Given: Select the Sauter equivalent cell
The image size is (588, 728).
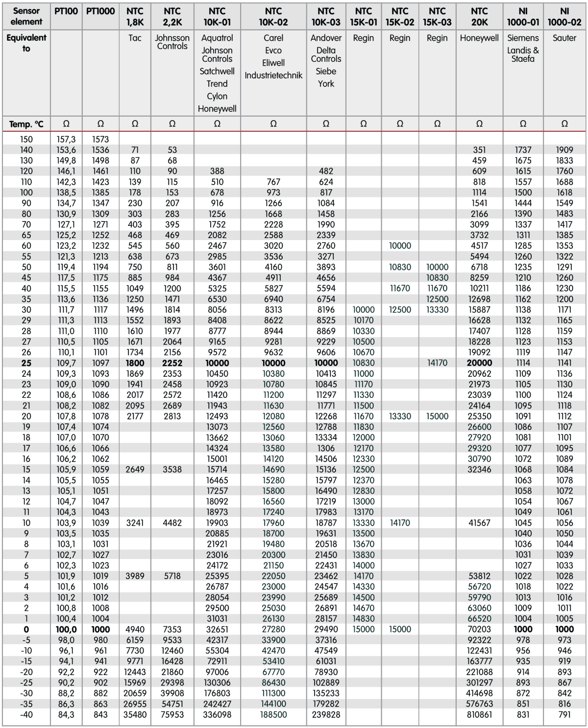Looking at the screenshot, I should coord(564,38).
